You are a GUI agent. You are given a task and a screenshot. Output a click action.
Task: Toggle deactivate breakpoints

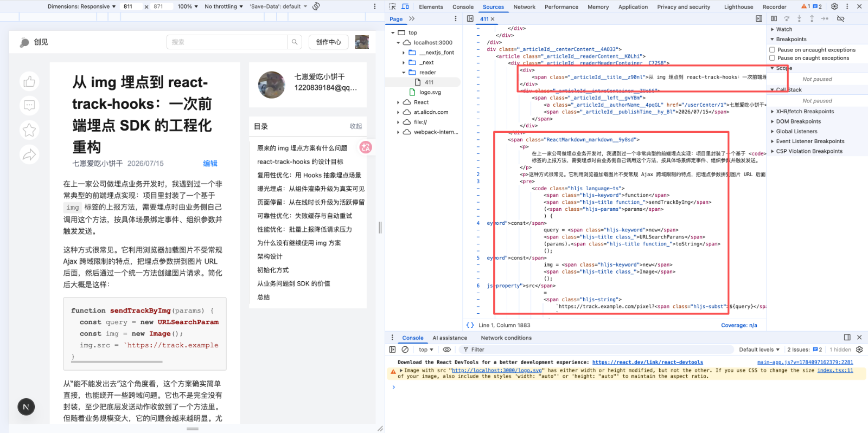pyautogui.click(x=840, y=18)
